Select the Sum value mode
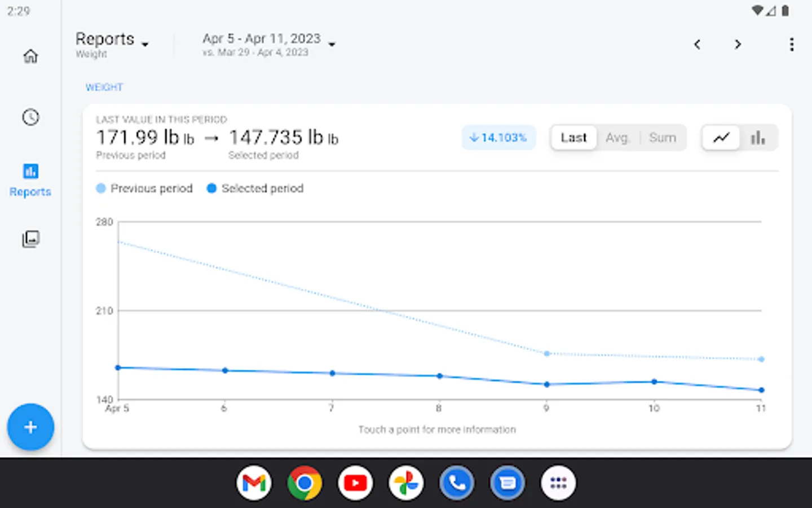The width and height of the screenshot is (812, 508). tap(662, 138)
